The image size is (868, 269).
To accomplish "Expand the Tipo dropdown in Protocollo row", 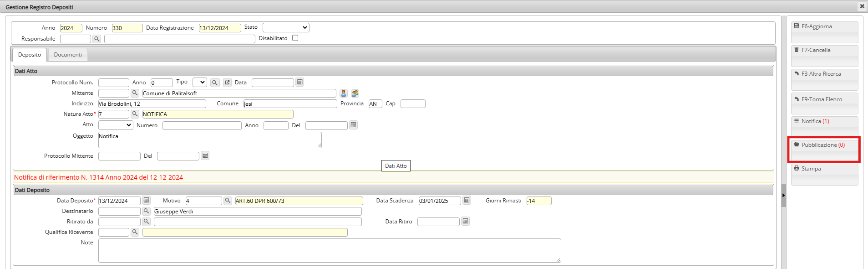I will point(199,83).
